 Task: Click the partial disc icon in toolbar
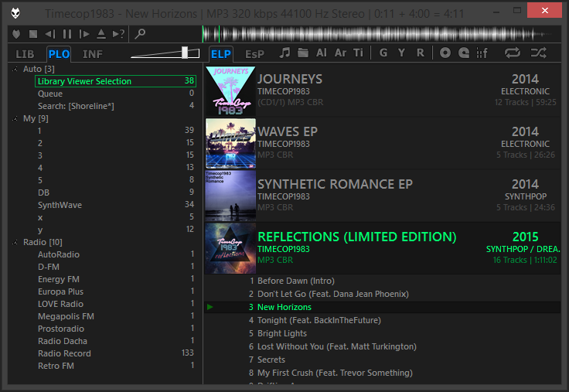tap(464, 53)
